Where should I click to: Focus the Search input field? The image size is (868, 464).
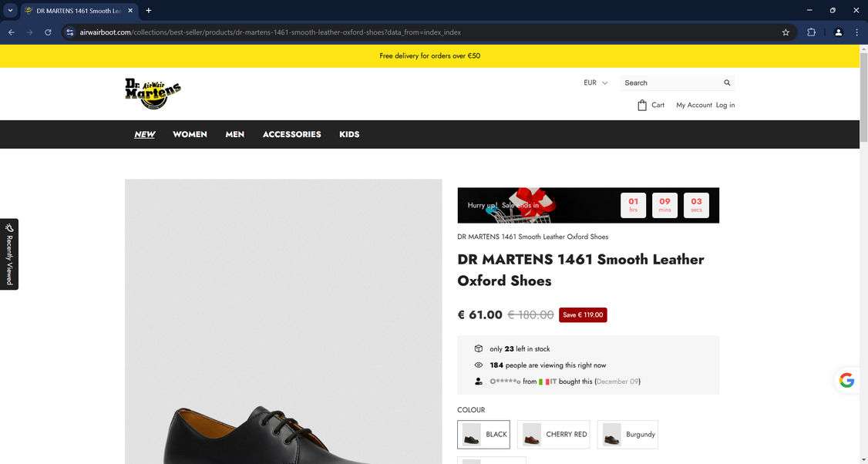coord(671,83)
